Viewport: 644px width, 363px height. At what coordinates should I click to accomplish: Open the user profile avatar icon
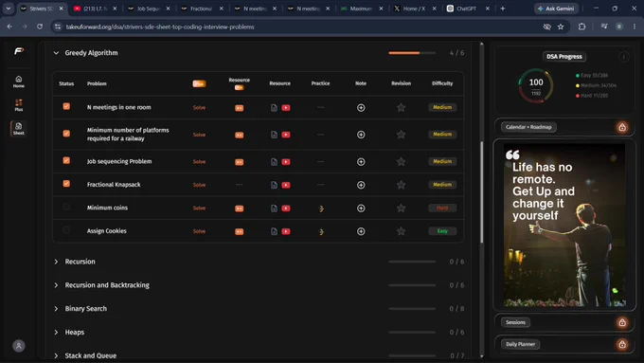[19, 346]
